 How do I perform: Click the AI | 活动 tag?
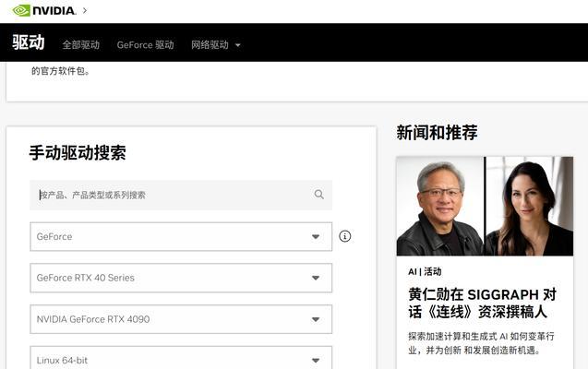click(x=425, y=271)
